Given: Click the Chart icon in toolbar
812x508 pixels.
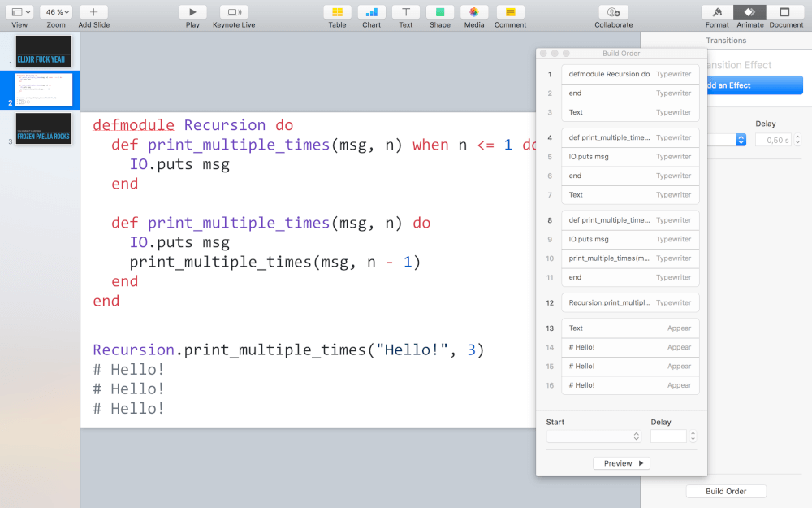Looking at the screenshot, I should (371, 12).
